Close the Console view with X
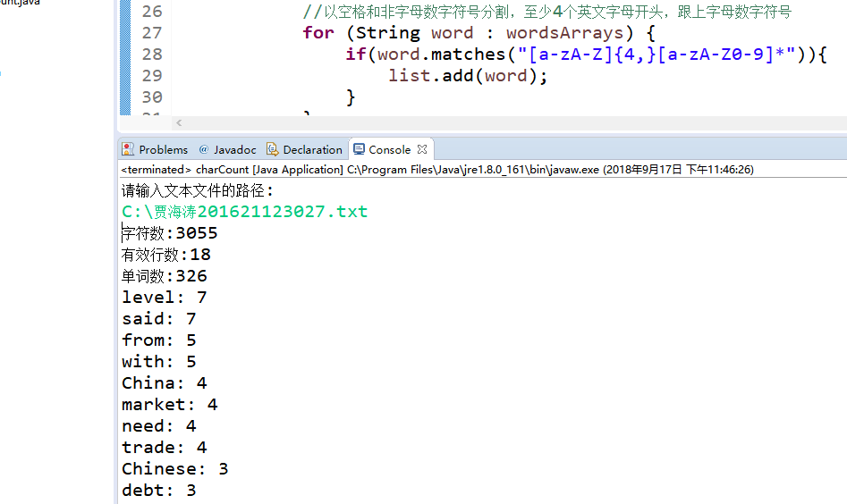 pyautogui.click(x=422, y=149)
